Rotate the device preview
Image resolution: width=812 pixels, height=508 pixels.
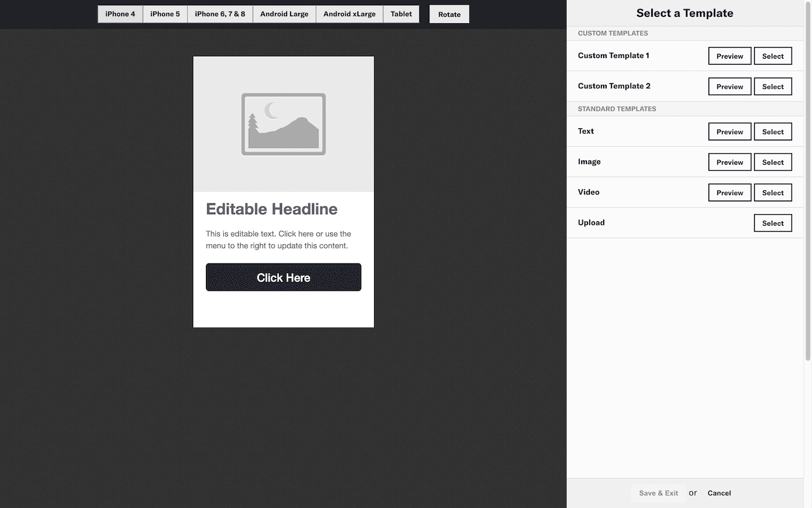click(449, 15)
